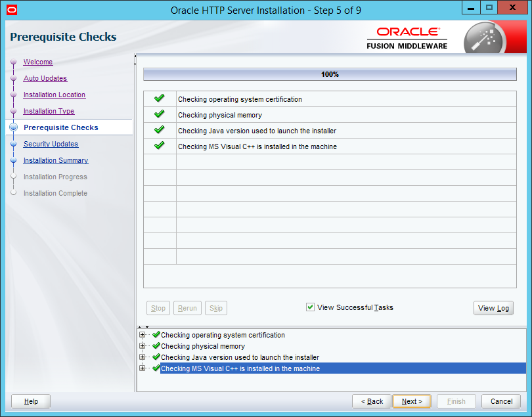Click the 100% progress bar
The image size is (532, 417).
click(330, 74)
